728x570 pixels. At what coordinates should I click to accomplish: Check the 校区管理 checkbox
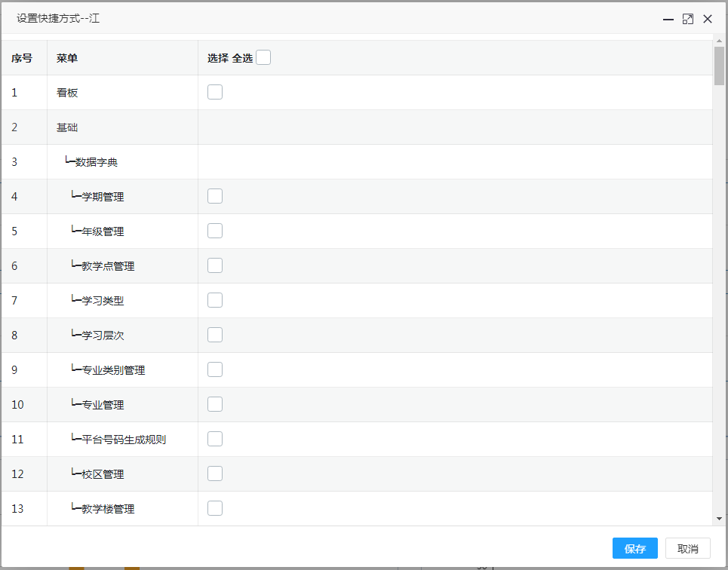(215, 473)
